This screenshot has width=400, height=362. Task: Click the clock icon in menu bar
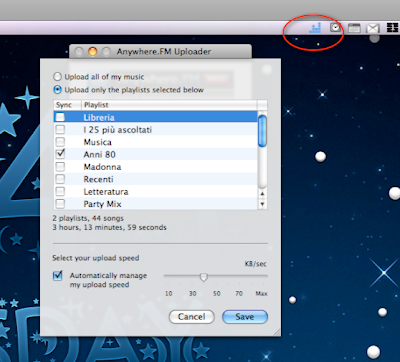[x=336, y=28]
